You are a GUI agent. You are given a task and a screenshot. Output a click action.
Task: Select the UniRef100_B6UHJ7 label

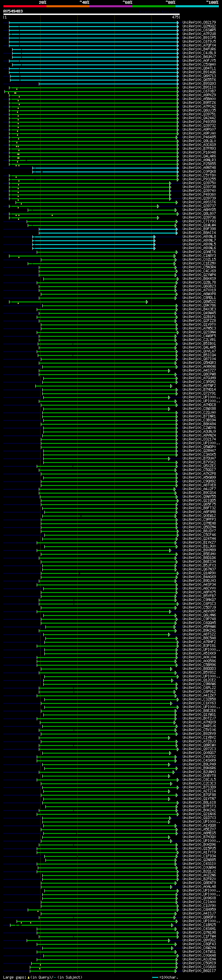199,57
